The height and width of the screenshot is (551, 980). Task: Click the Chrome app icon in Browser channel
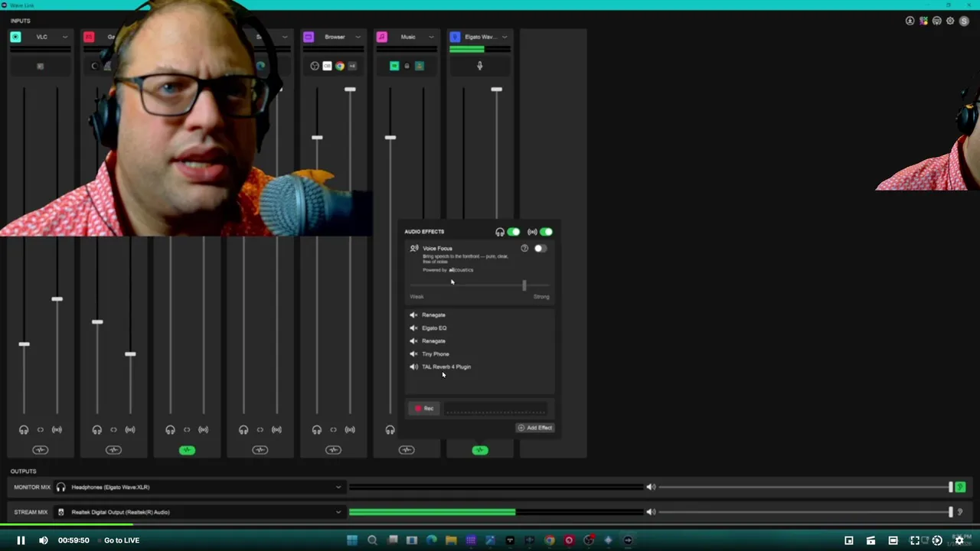339,66
